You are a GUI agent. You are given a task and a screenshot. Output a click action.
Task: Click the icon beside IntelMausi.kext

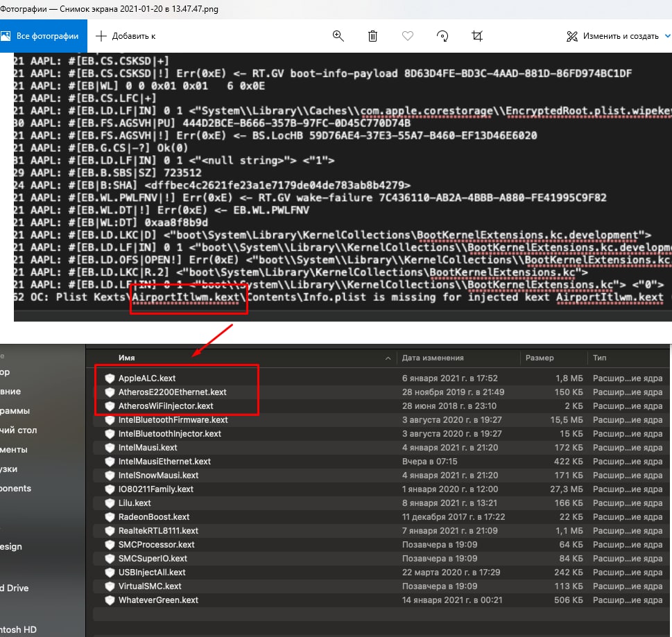110,447
